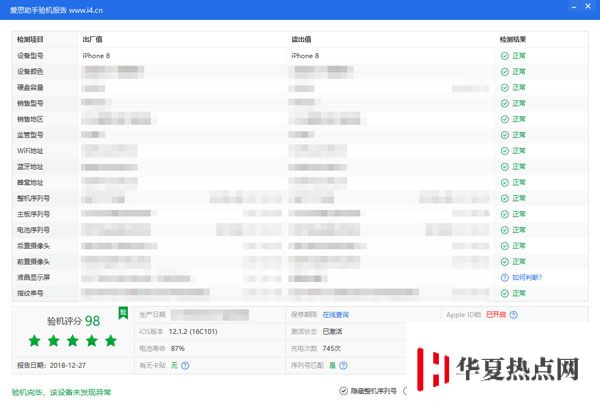Viewport: 600px width, 409px height.
Task: Click the first green rating star
Action: click(34, 340)
